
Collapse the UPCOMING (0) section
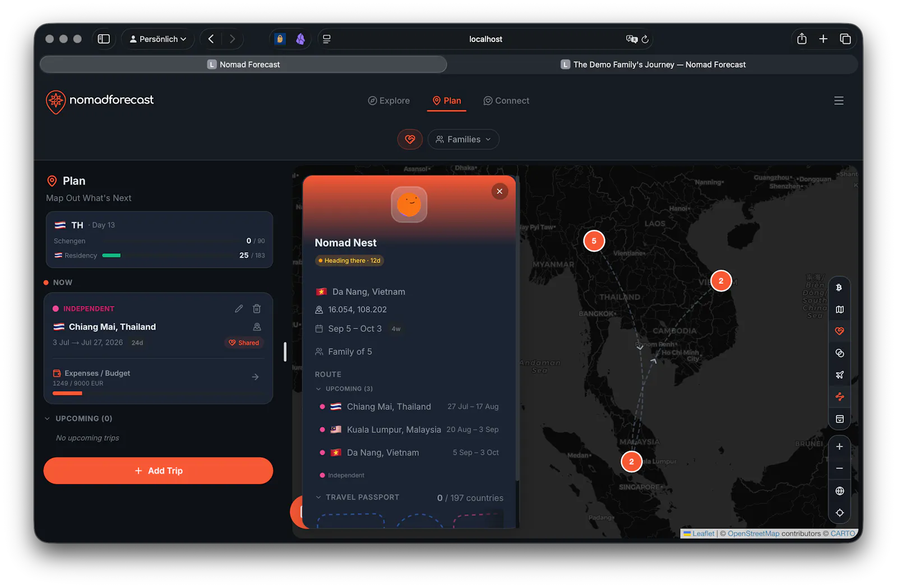coord(78,419)
